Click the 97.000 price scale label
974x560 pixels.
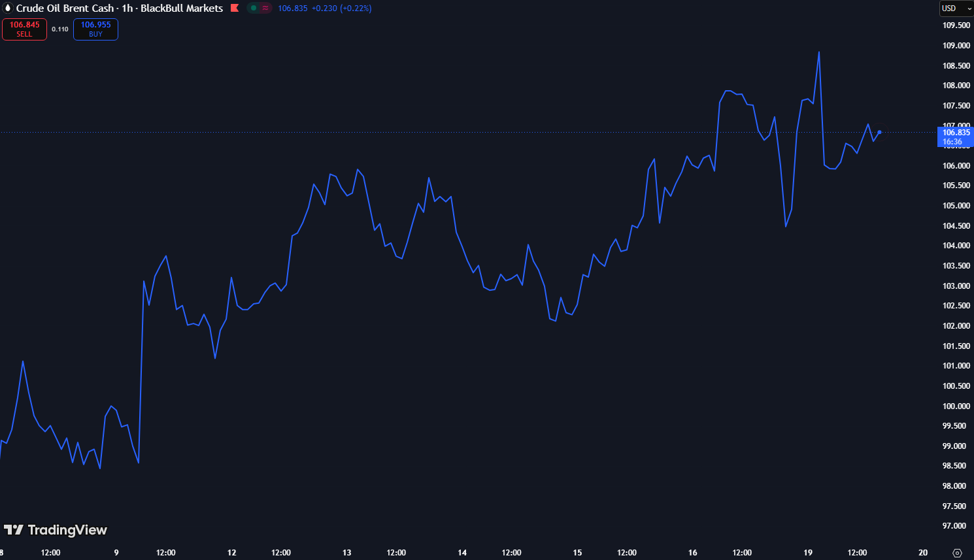[954, 526]
